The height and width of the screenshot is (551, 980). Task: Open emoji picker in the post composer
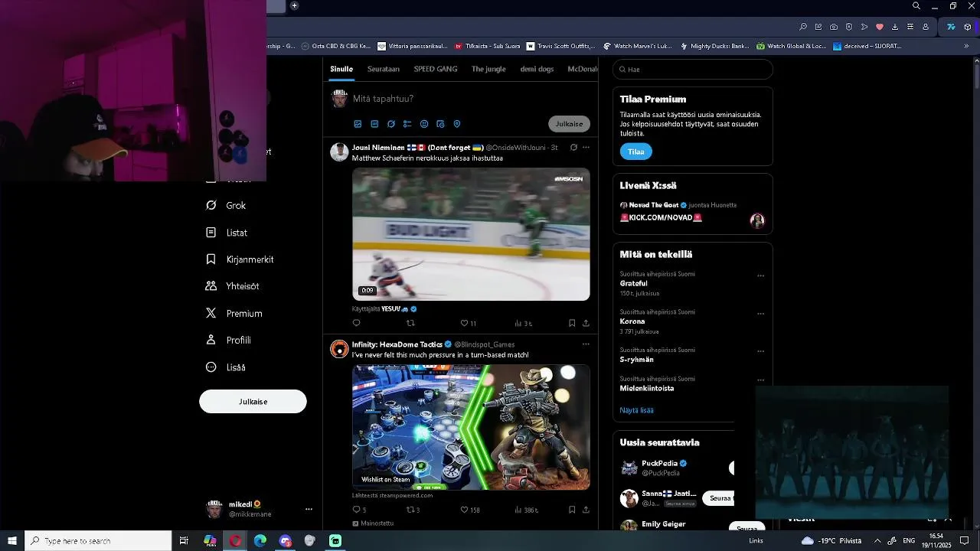click(424, 124)
